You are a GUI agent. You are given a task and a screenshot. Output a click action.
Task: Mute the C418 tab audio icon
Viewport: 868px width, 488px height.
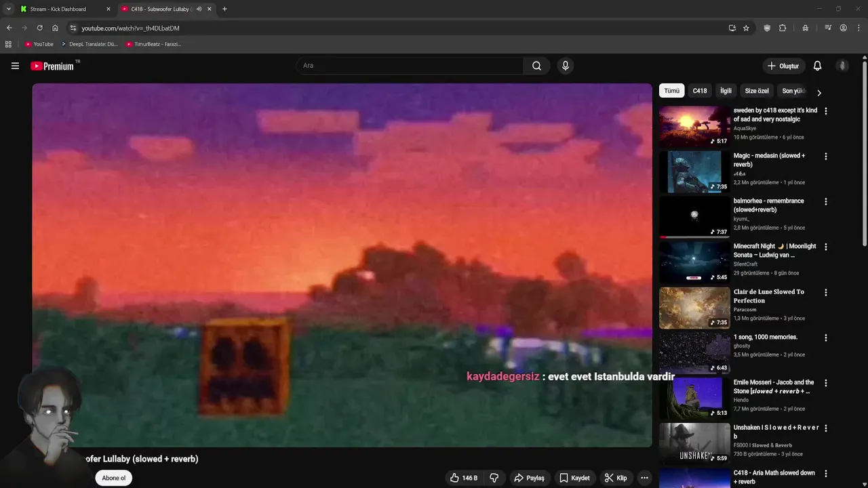[199, 9]
